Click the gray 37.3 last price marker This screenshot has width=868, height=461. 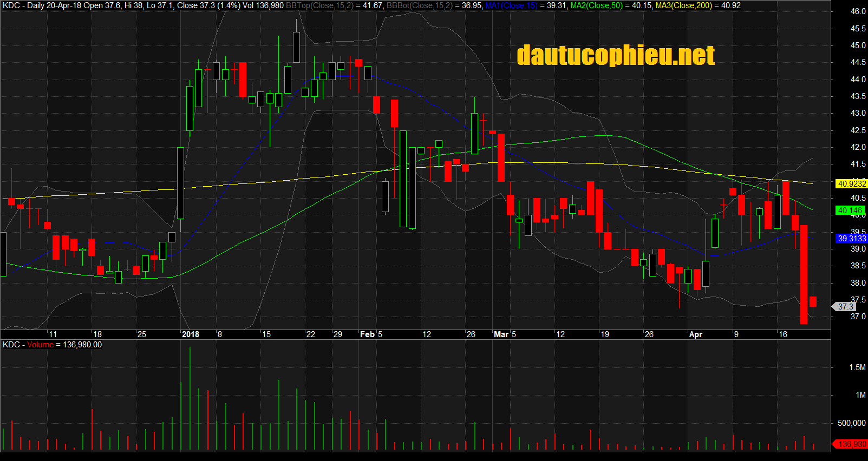click(x=845, y=307)
